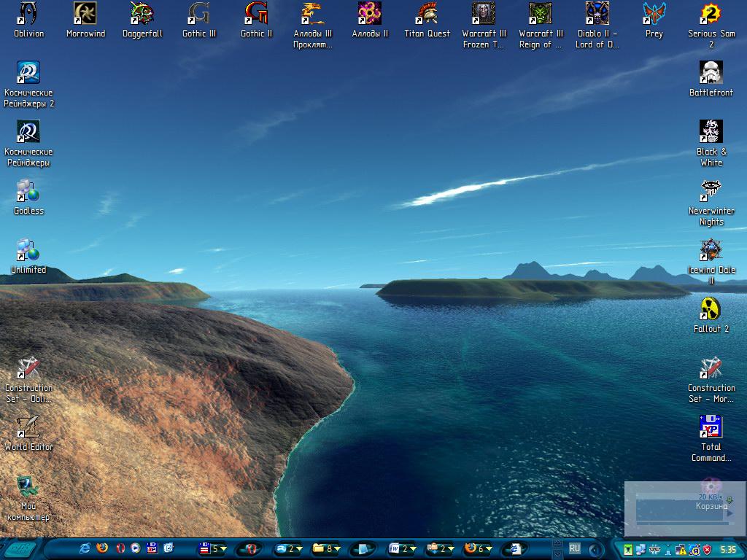Select the Battlefront stormtrooper icon

(711, 79)
